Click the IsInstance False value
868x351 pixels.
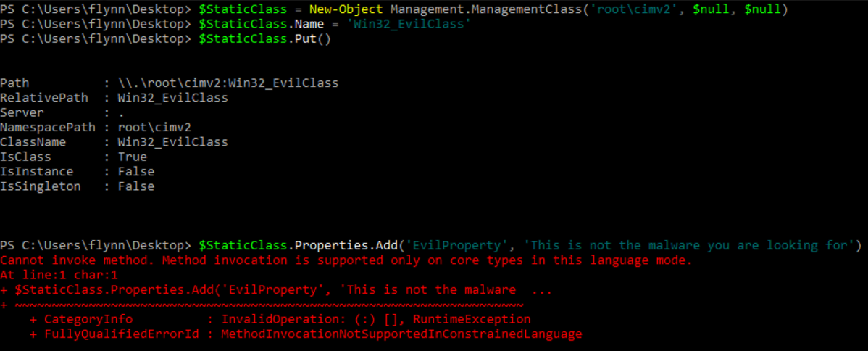136,172
